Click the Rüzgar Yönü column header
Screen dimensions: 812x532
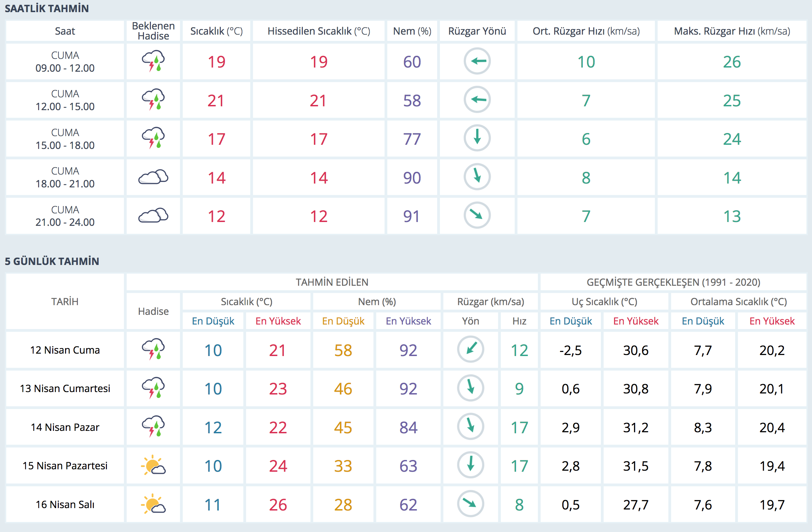tap(477, 31)
